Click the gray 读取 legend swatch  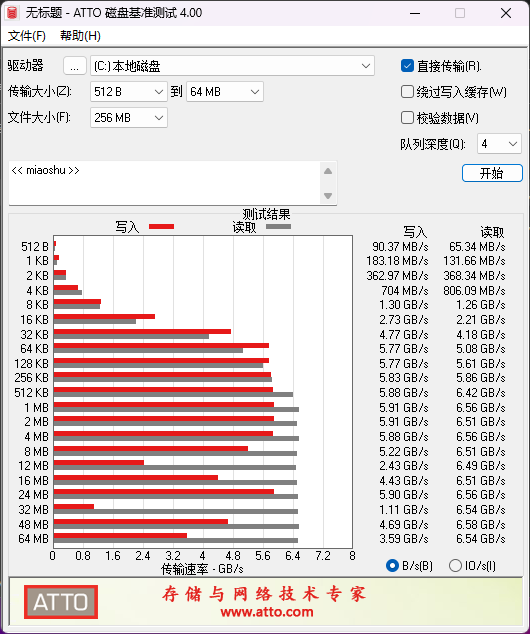coord(278,226)
